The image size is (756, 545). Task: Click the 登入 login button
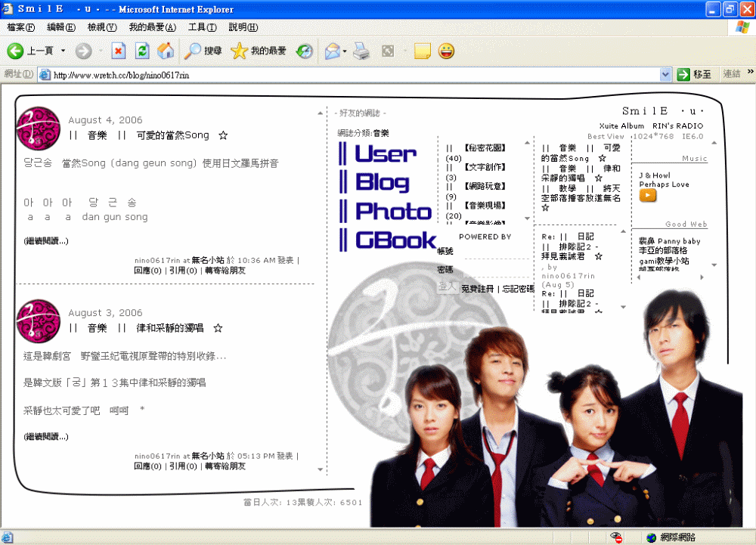click(x=447, y=286)
